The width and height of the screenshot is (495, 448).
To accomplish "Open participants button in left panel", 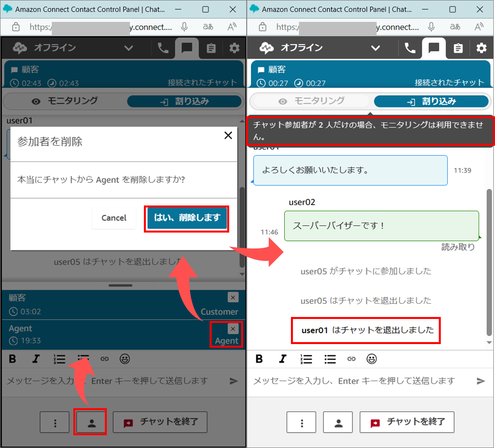I will [91, 423].
